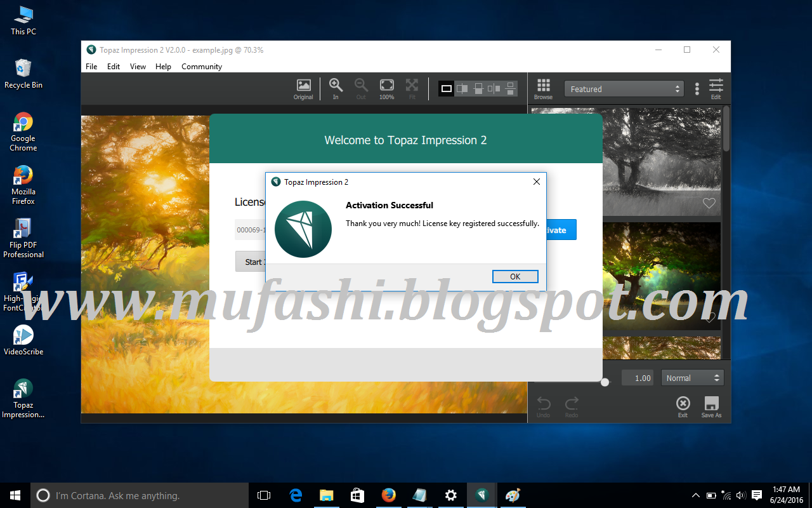The height and width of the screenshot is (508, 812).
Task: Click the Original view icon
Action: click(x=303, y=89)
